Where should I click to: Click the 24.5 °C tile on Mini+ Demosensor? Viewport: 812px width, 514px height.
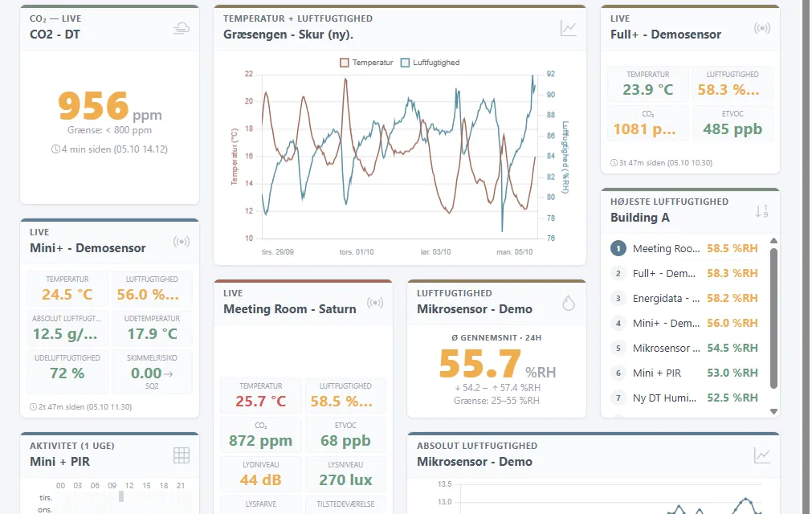67,288
